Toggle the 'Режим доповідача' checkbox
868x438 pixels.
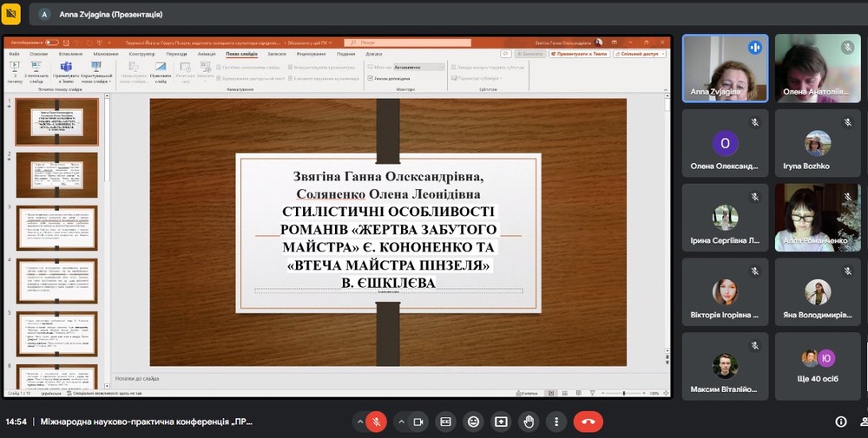[372, 78]
